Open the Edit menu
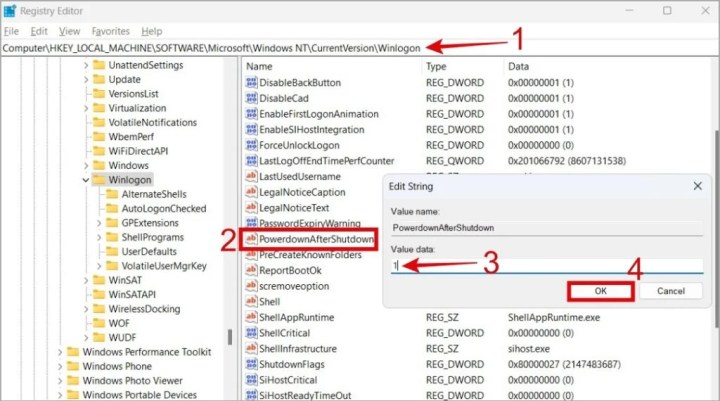720x401 pixels. click(x=39, y=31)
